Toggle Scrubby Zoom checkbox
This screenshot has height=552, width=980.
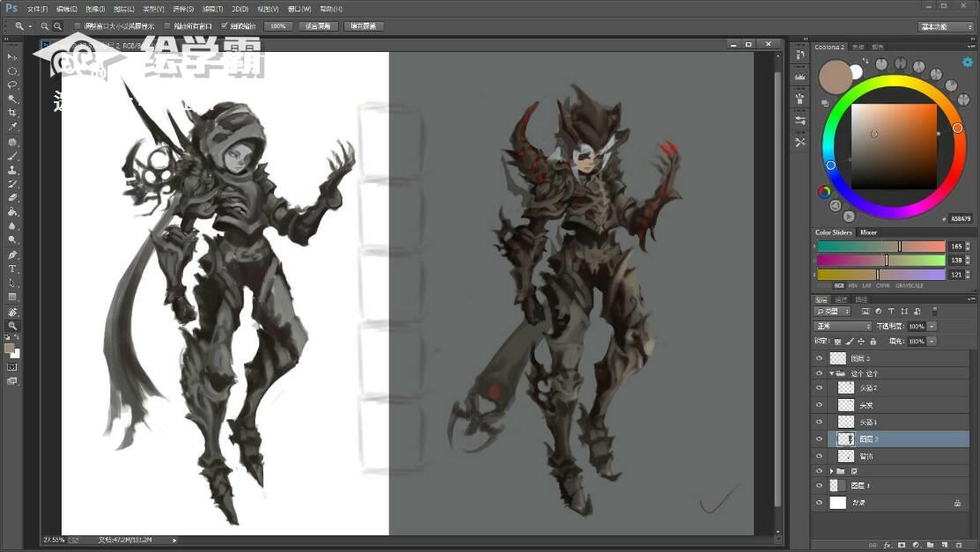[225, 26]
